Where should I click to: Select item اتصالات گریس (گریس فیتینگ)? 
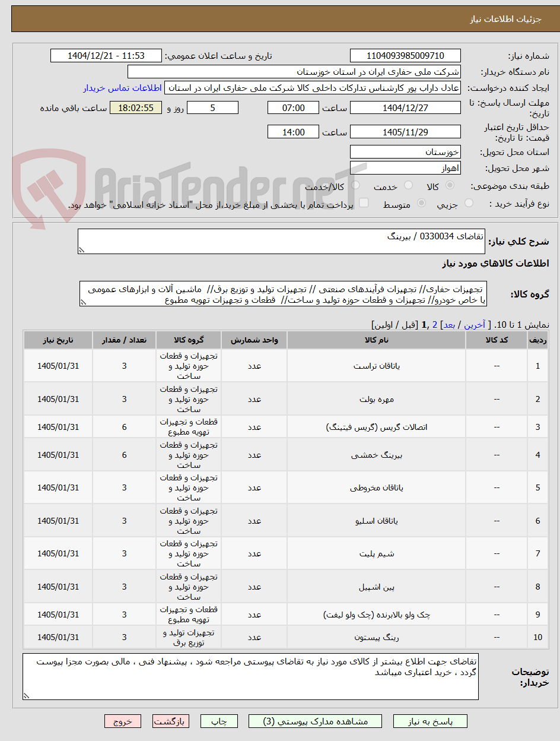pyautogui.click(x=377, y=427)
